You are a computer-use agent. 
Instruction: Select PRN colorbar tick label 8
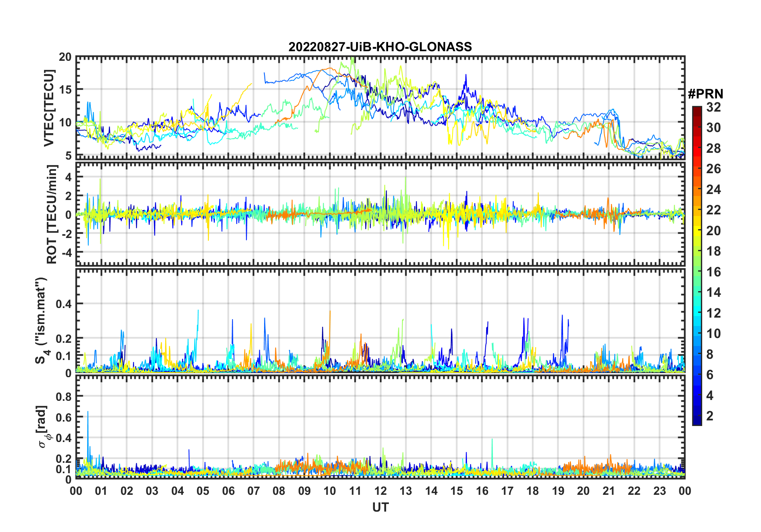pyautogui.click(x=710, y=354)
